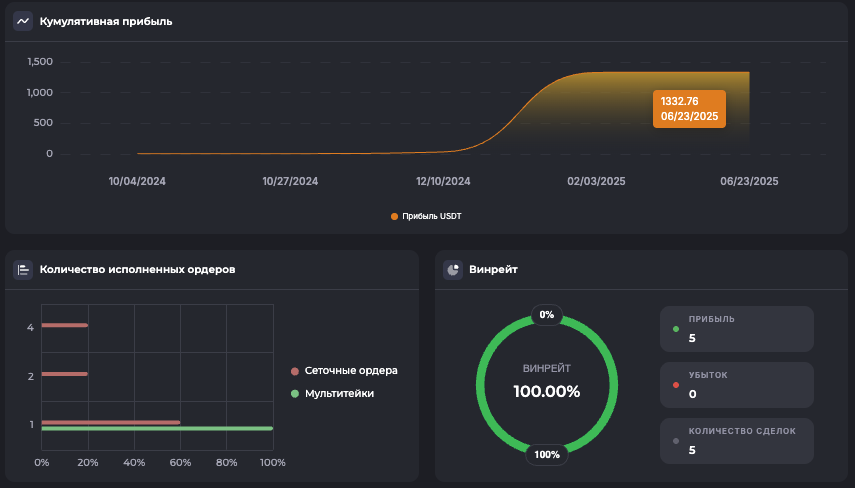This screenshot has width=855, height=488.
Task: Toggle the Мультитейки legend entry
Action: (339, 393)
